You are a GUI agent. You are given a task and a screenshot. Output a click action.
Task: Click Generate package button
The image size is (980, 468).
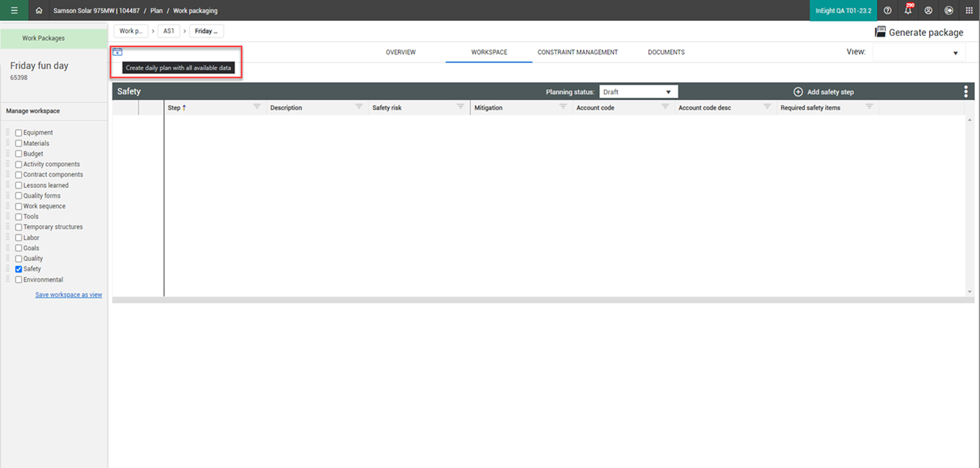pyautogui.click(x=919, y=32)
